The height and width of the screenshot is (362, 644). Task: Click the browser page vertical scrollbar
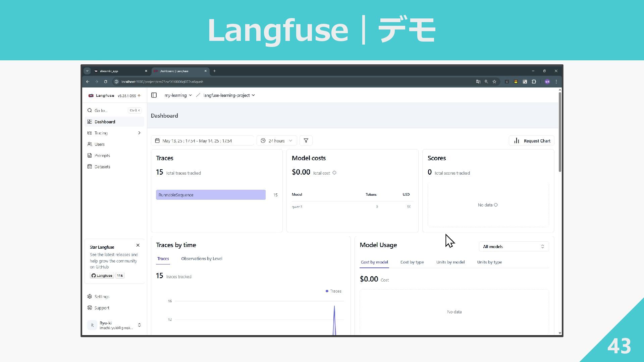click(560, 132)
